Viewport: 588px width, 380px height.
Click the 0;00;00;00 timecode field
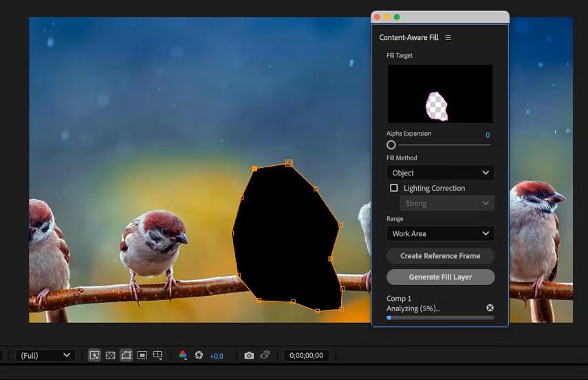tap(306, 355)
